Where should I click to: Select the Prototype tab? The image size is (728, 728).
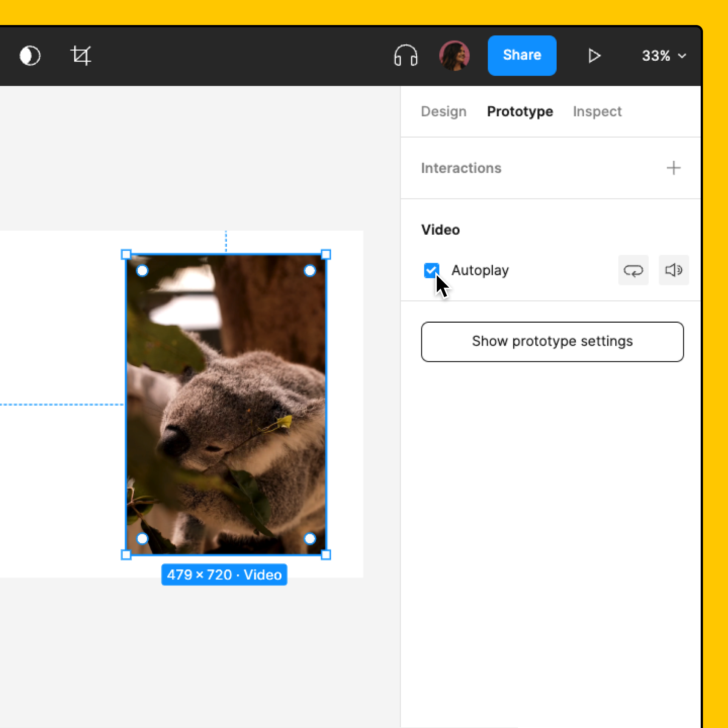[x=519, y=111]
